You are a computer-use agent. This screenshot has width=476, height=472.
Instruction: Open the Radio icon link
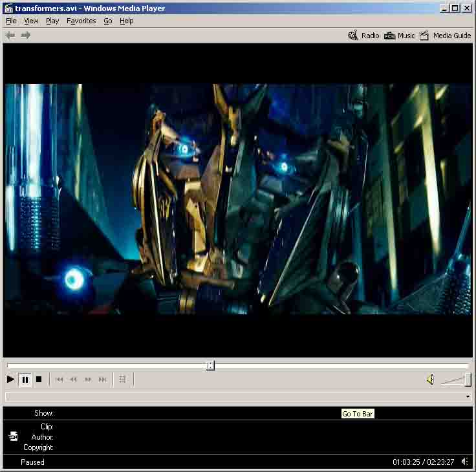(352, 36)
